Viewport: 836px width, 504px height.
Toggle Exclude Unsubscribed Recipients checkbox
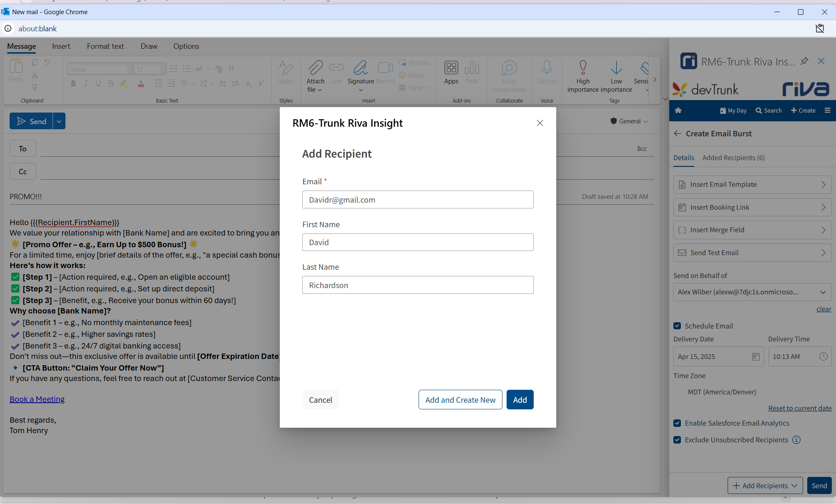point(677,440)
